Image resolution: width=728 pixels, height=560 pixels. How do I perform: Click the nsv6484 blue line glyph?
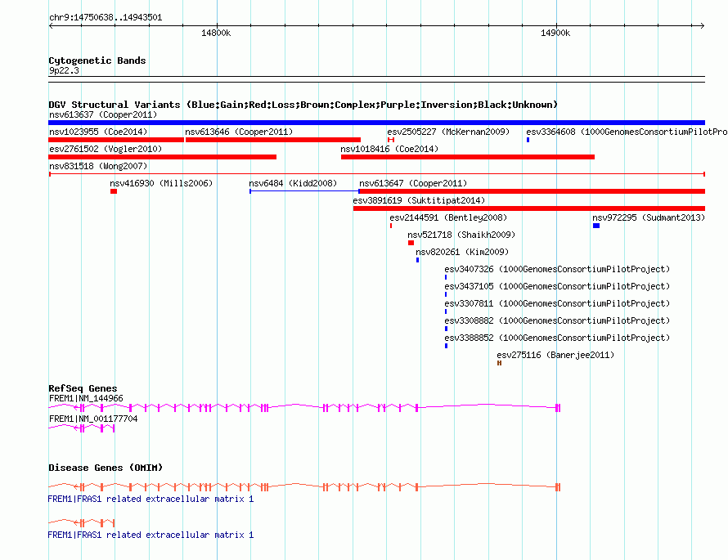coord(304,191)
